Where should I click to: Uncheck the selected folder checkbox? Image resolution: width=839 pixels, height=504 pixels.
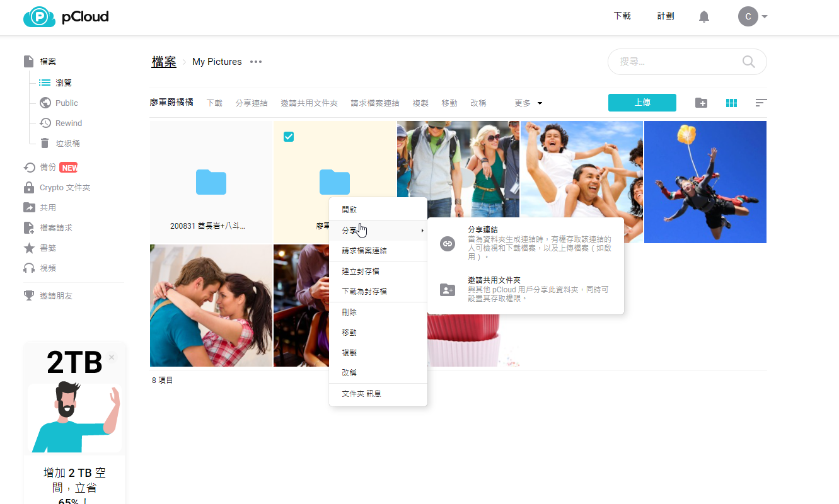tap(289, 137)
